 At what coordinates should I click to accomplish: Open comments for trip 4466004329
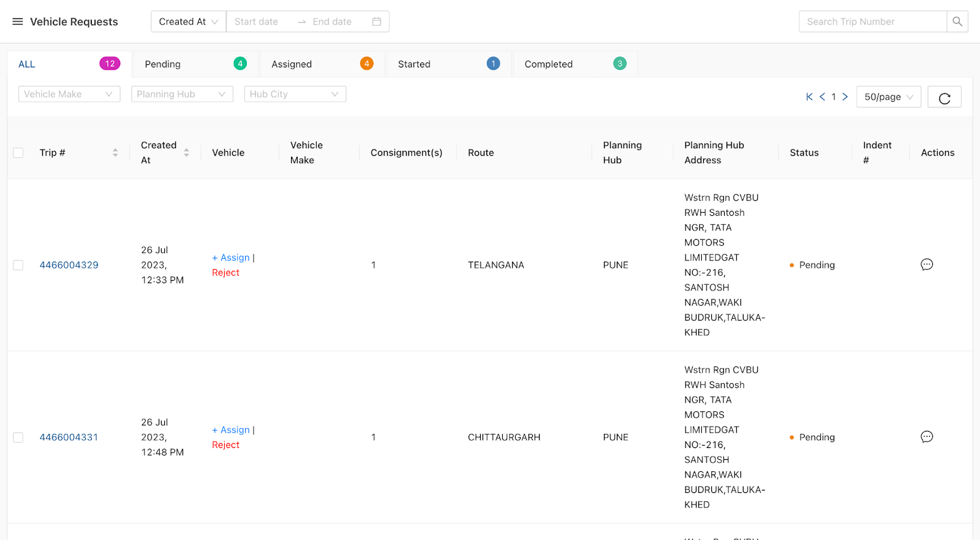(x=927, y=265)
